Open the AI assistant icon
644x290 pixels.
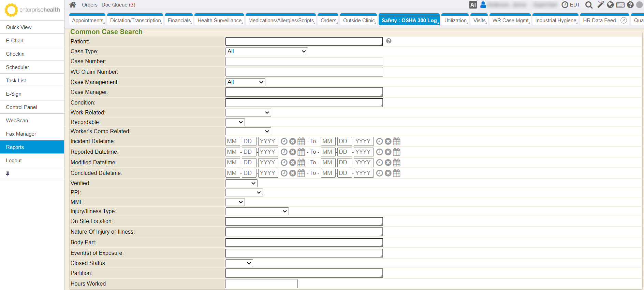(x=473, y=5)
